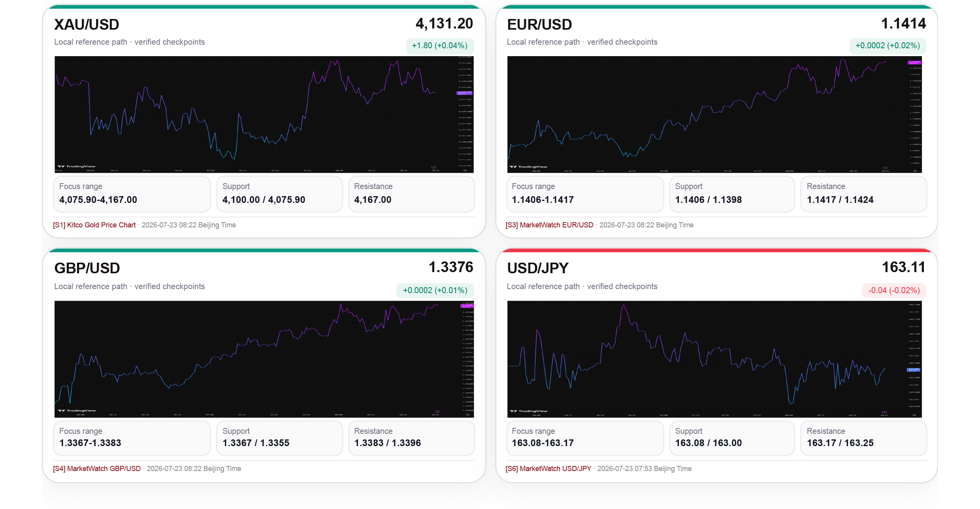980x509 pixels.
Task: Select the GBP/USD Support box
Action: click(279, 438)
